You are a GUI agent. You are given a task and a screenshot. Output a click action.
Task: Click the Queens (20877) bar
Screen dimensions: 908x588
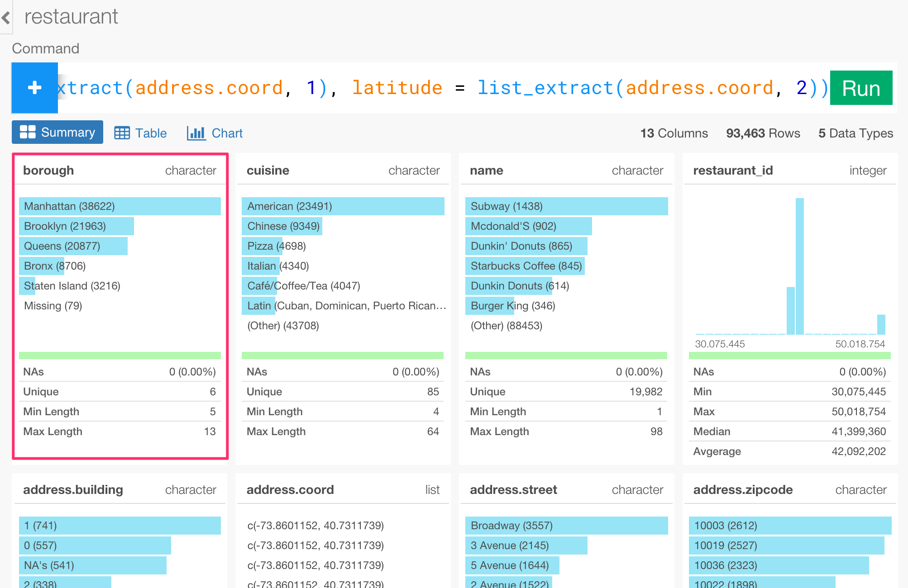pyautogui.click(x=73, y=246)
